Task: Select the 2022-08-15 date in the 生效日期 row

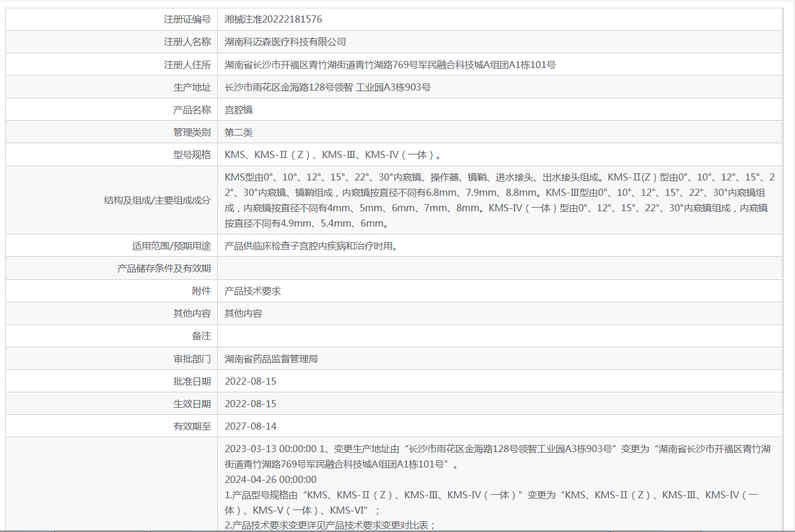Action: [x=250, y=404]
